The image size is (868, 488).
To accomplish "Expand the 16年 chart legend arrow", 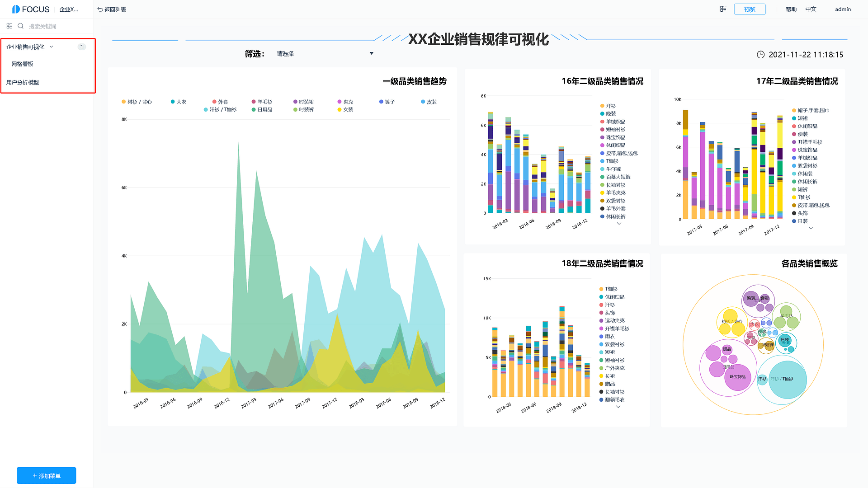I will pos(619,224).
